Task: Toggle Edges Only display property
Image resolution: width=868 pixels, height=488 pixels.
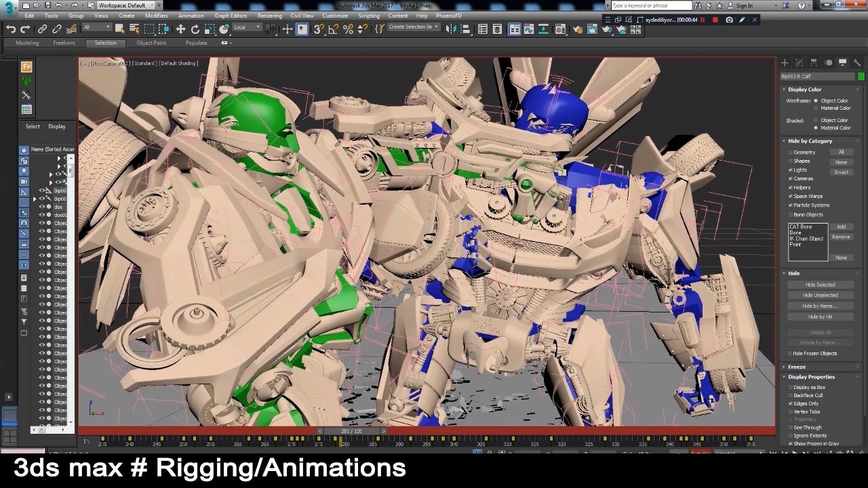Action: click(791, 403)
